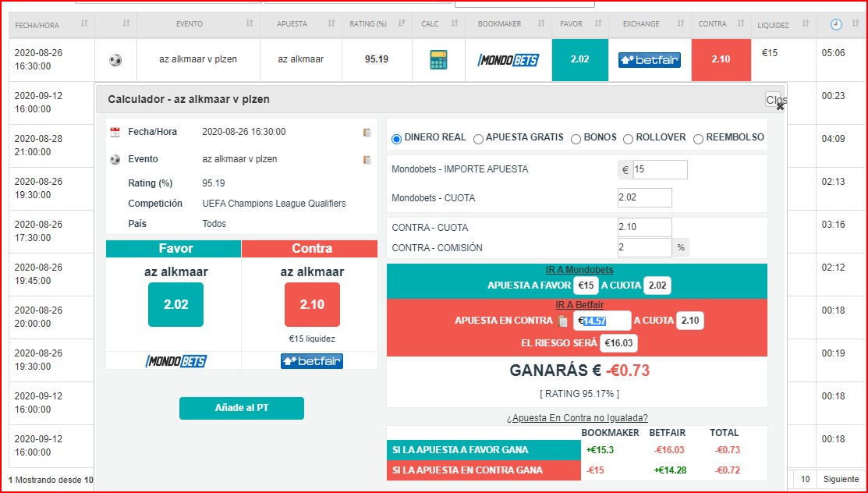The height and width of the screenshot is (493, 868).
Task: Close the Calculador dialog
Action: click(774, 101)
